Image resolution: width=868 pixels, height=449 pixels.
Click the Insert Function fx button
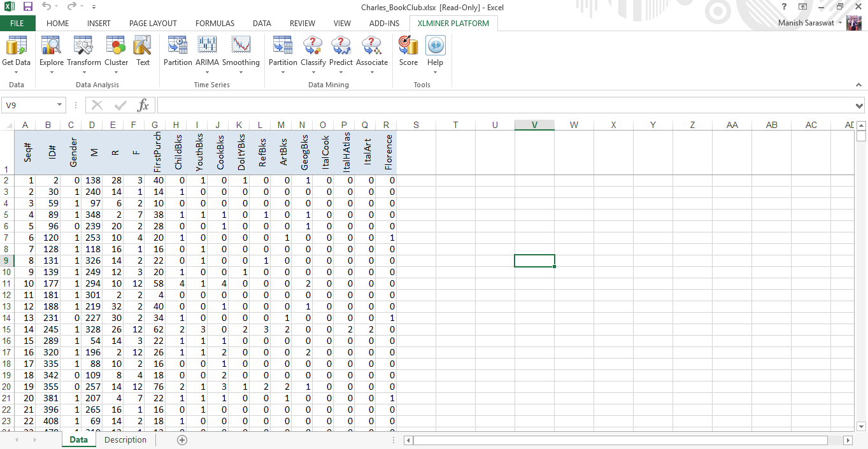coord(143,105)
